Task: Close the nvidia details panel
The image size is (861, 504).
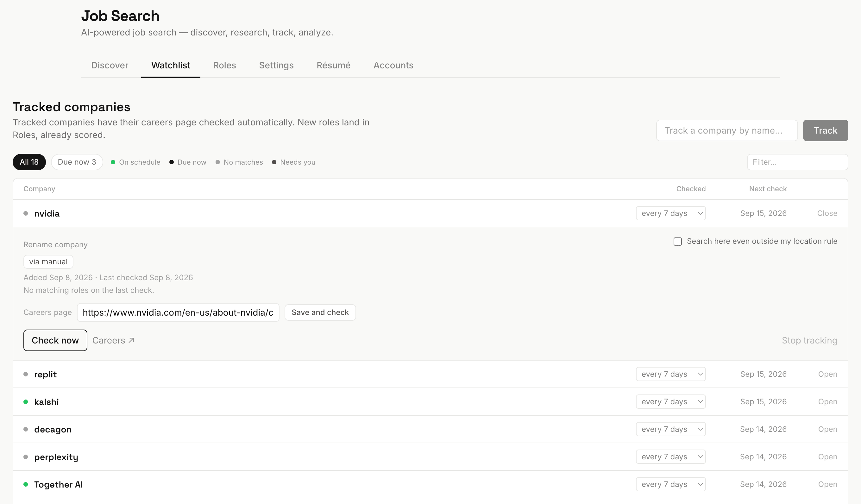Action: [827, 213]
